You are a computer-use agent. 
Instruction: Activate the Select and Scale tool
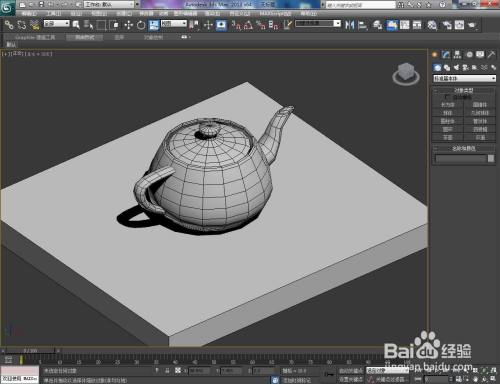pos(154,25)
